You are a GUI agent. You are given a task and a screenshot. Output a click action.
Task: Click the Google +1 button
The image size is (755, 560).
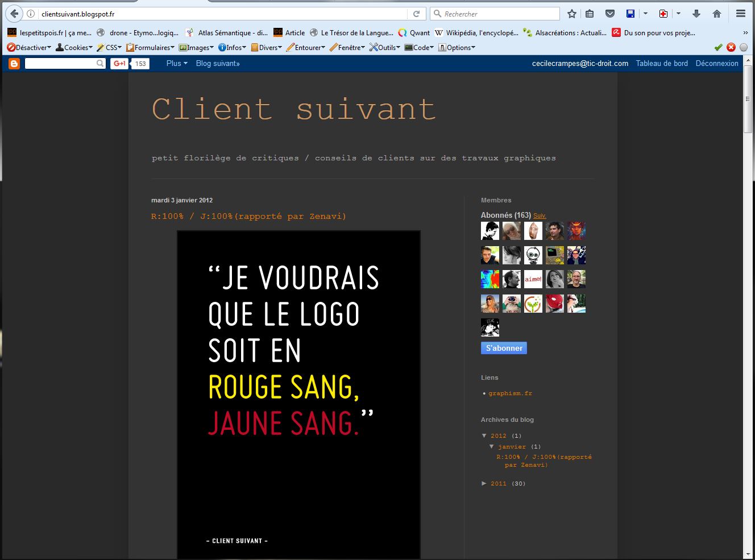(x=119, y=64)
